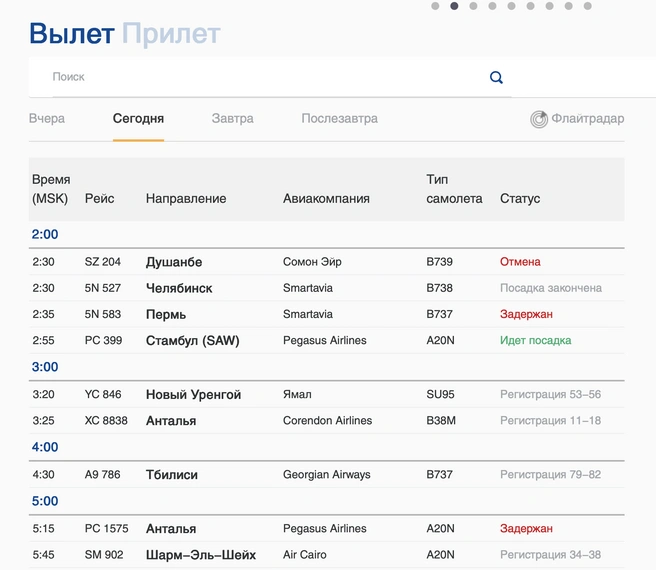Click the B38M aircraft type
656x570 pixels.
tap(441, 421)
